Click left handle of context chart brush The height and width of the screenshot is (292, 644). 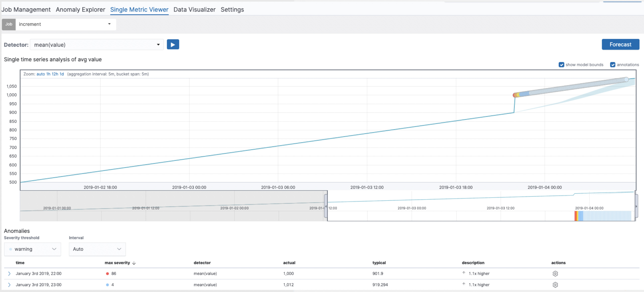[326, 206]
